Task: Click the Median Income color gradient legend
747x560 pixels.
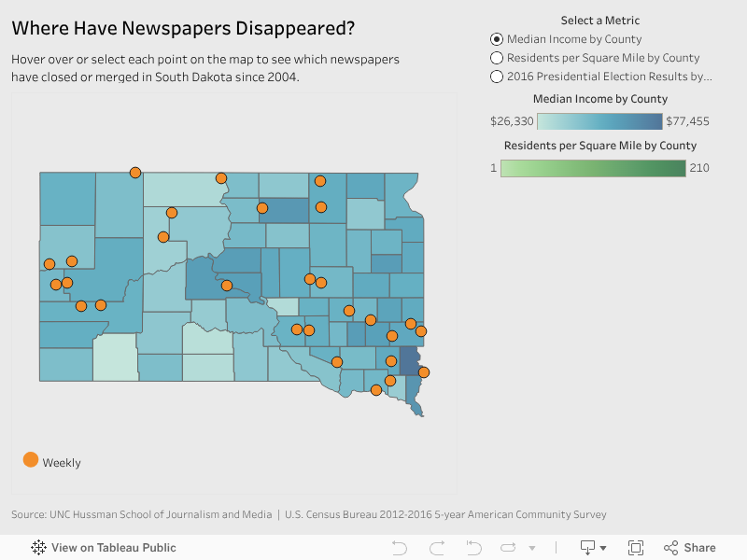Action: point(599,120)
